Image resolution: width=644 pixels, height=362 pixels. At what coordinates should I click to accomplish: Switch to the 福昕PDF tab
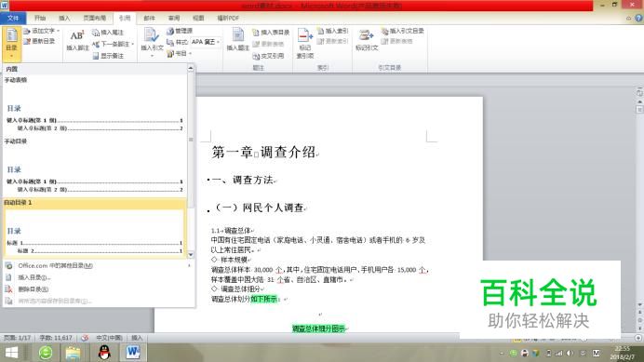[x=228, y=18]
